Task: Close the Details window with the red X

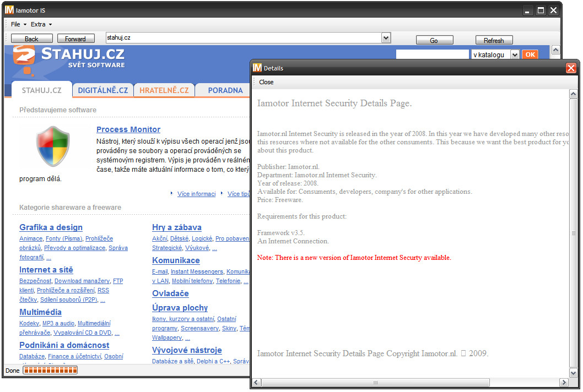Action: tap(571, 68)
